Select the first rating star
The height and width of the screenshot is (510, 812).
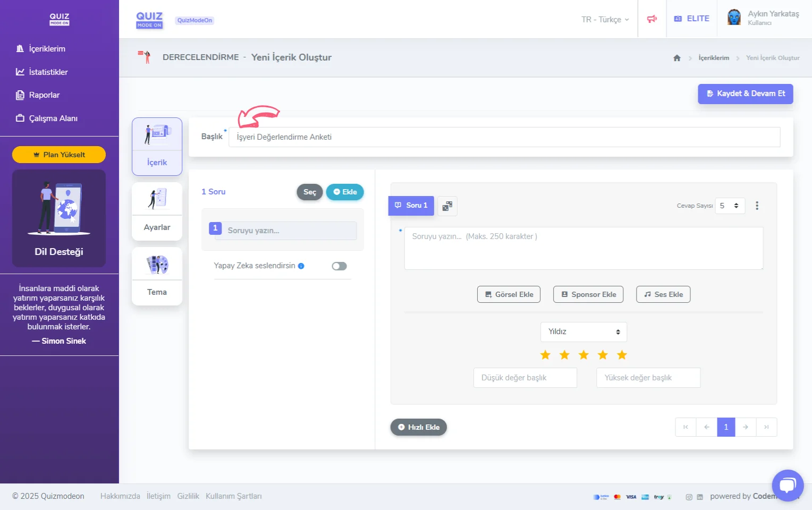pos(545,355)
